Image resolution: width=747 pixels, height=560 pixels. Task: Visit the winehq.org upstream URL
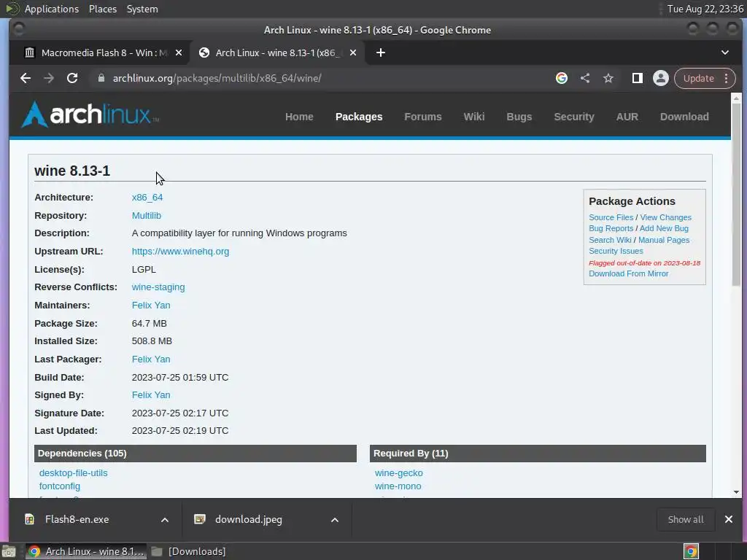pos(180,252)
